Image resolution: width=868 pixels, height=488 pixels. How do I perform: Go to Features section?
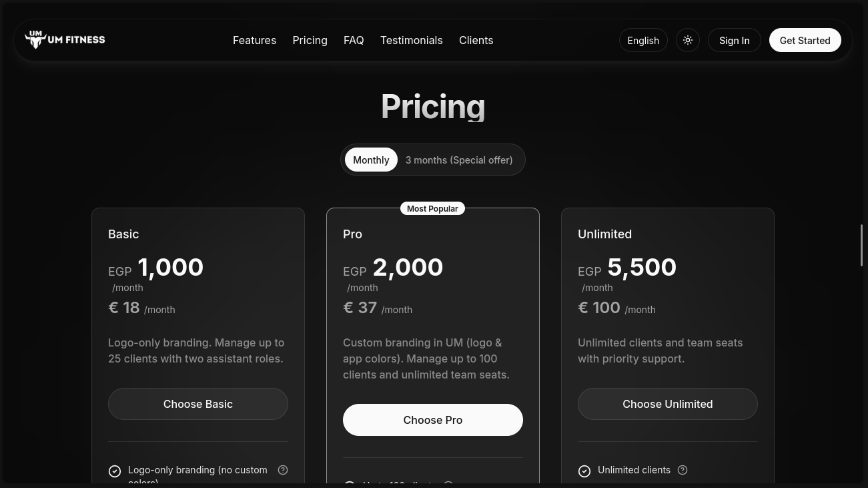click(x=254, y=40)
